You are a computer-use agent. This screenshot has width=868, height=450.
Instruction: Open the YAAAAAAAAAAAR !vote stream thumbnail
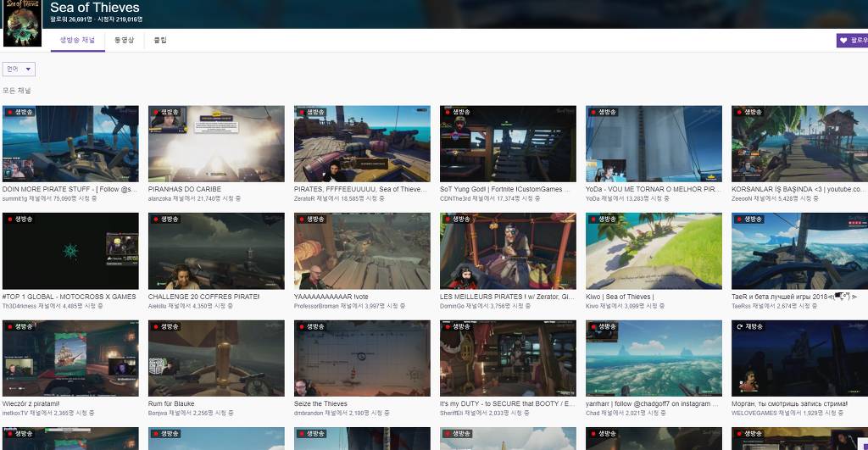point(362,252)
